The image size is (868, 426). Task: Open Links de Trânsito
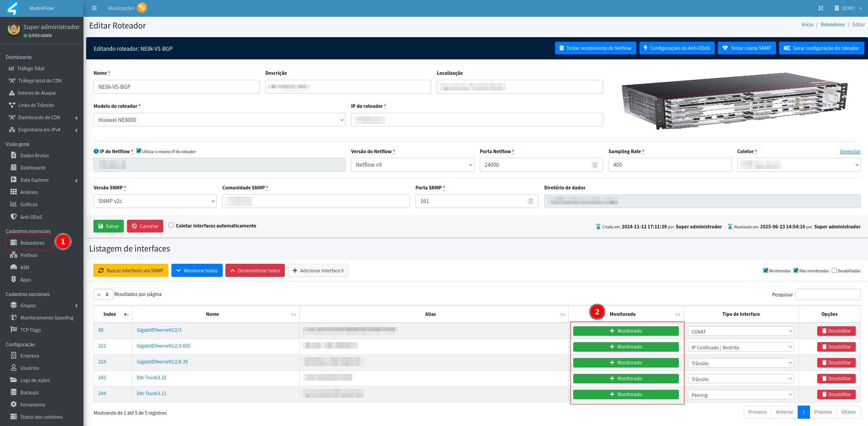click(x=36, y=105)
